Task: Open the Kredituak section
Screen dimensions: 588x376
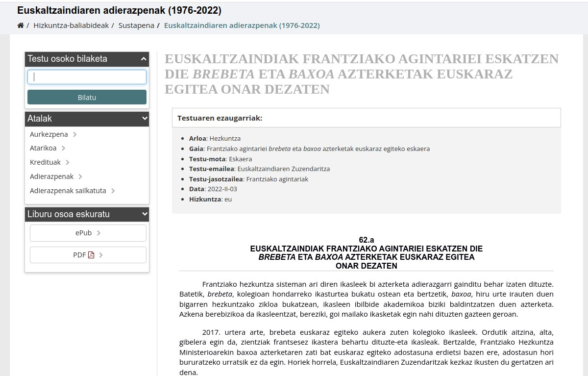Action: pyautogui.click(x=45, y=162)
